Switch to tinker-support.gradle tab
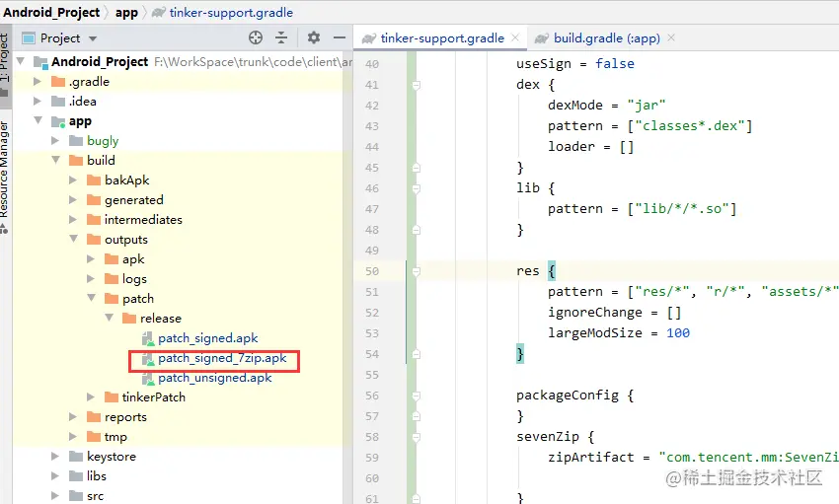The width and height of the screenshot is (839, 504). [442, 37]
